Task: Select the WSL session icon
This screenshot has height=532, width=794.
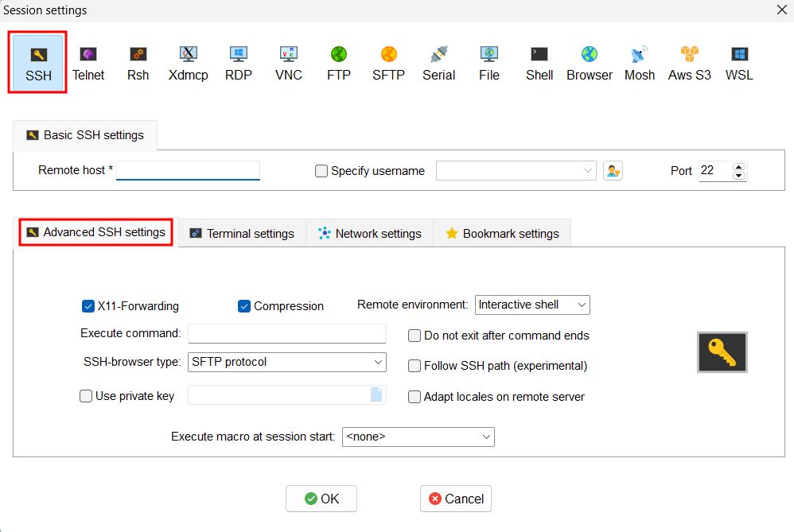Action: click(x=739, y=63)
